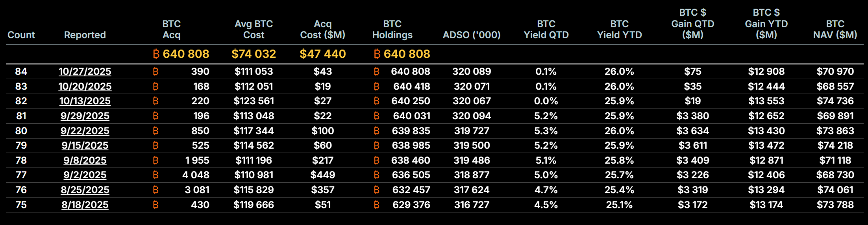Click the BTC NAV ($M) column header
Viewport: 868px width, 225px height.
(835, 30)
